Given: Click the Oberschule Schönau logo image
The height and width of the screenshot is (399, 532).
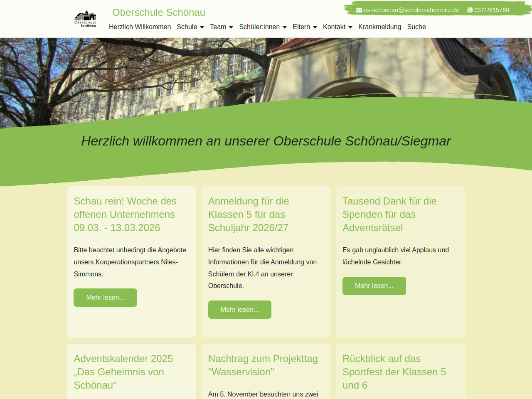Looking at the screenshot, I should [x=85, y=19].
